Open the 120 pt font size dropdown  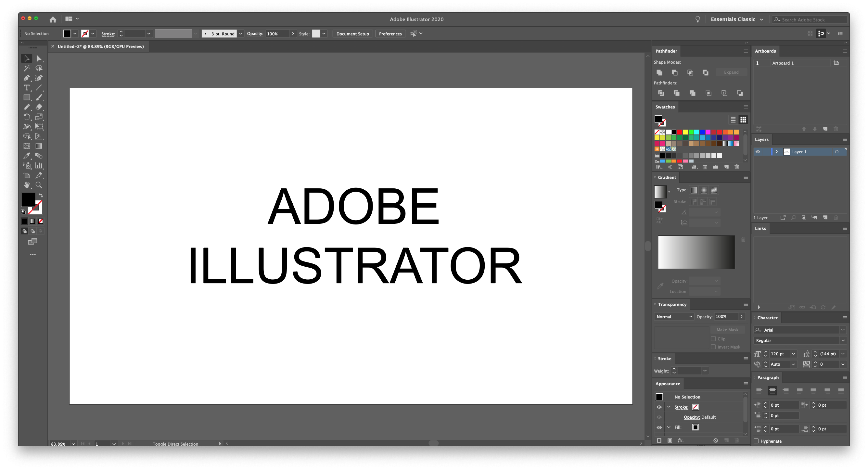[x=793, y=354]
